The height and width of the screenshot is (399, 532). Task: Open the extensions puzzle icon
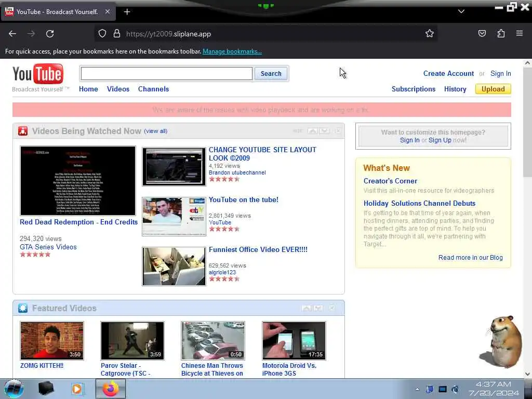(x=501, y=33)
